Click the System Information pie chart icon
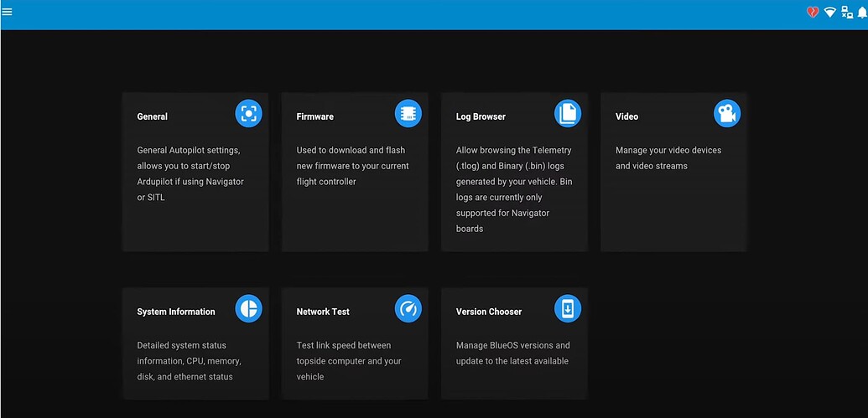The height and width of the screenshot is (418, 868). click(248, 308)
